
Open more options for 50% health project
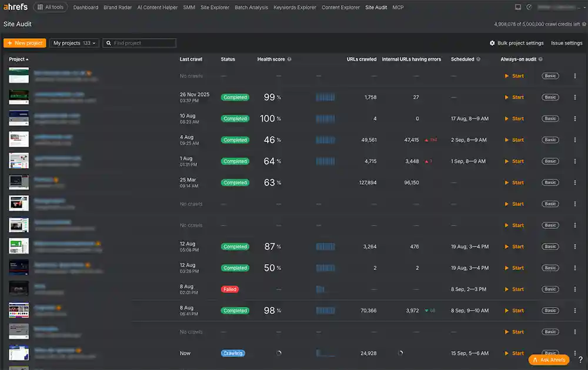coord(575,268)
